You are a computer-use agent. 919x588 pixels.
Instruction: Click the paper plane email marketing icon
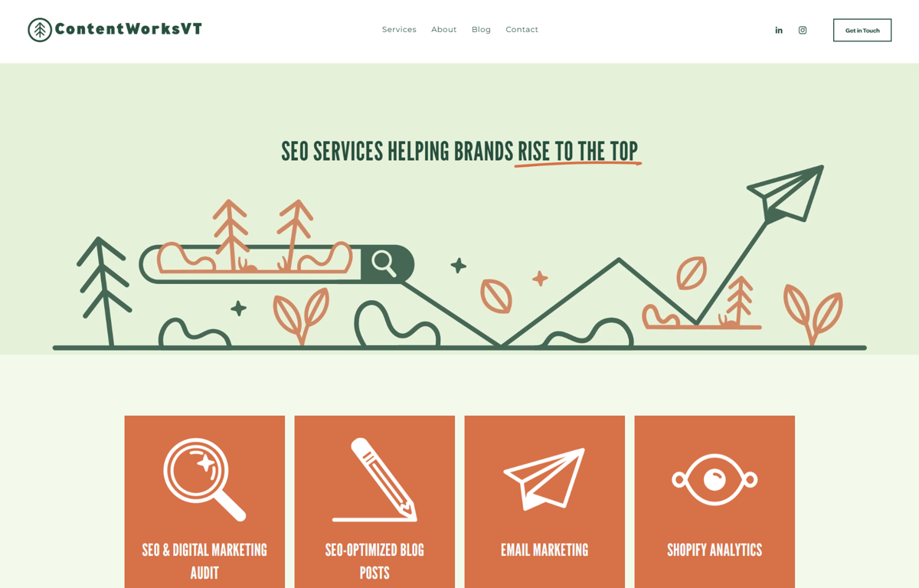click(x=545, y=479)
